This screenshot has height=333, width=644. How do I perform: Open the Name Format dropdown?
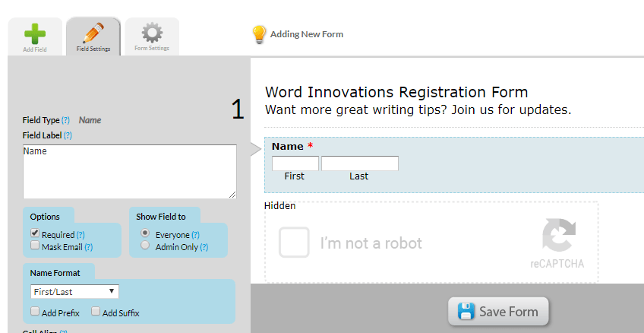(x=74, y=291)
